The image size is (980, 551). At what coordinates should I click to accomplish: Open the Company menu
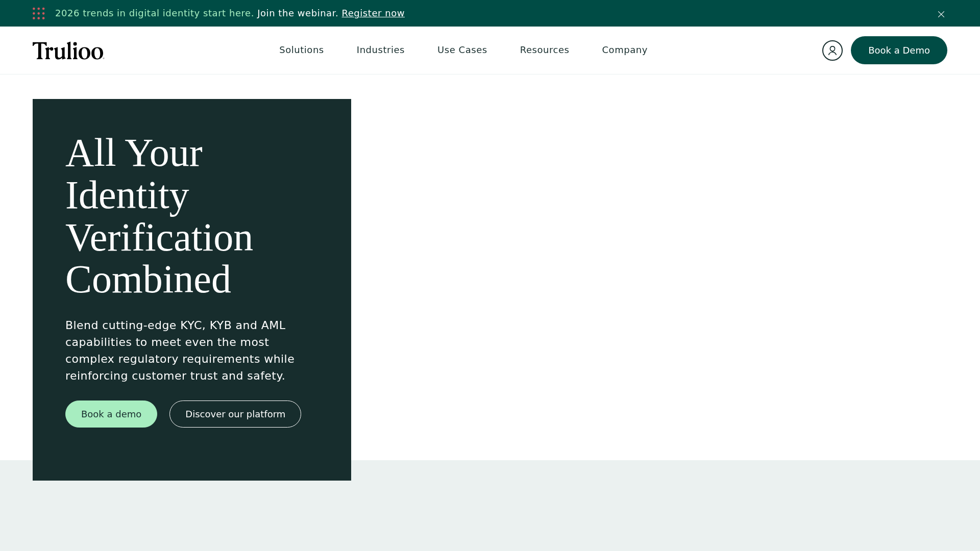(x=624, y=50)
